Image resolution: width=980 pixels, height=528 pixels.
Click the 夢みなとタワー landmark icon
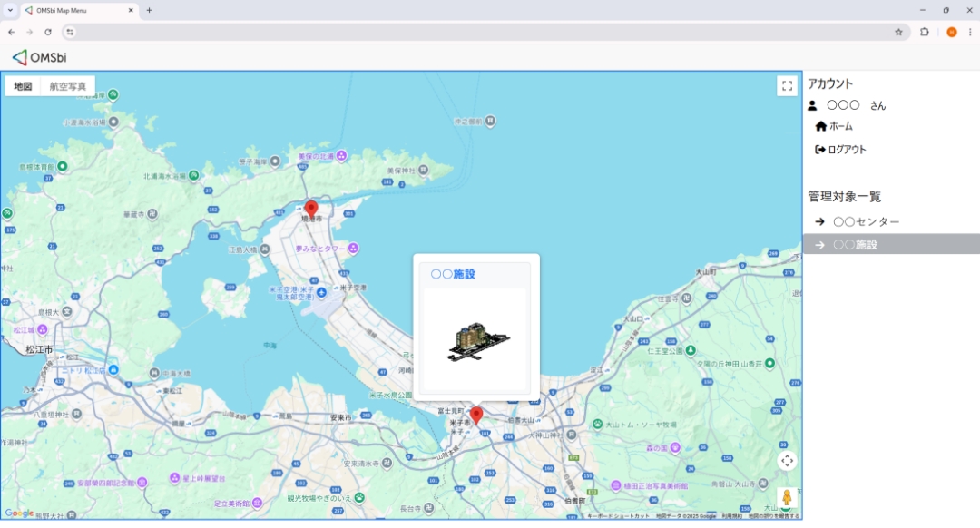(x=355, y=248)
